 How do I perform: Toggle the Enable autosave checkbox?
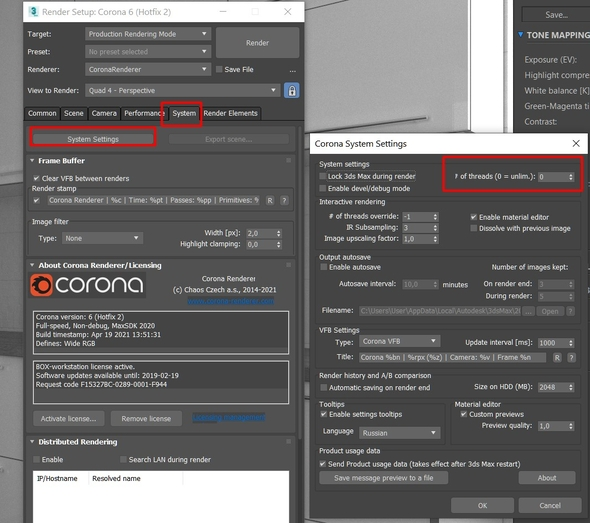pos(324,267)
